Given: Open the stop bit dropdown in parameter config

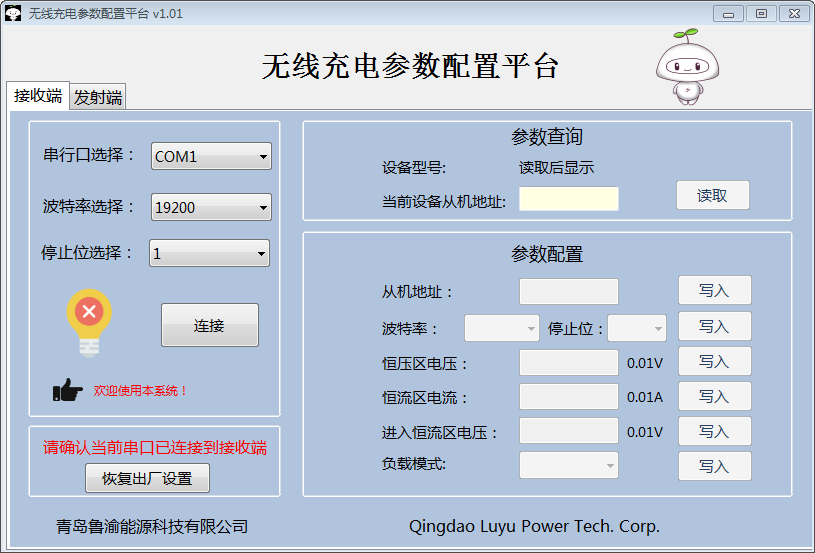Looking at the screenshot, I should pyautogui.click(x=637, y=328).
